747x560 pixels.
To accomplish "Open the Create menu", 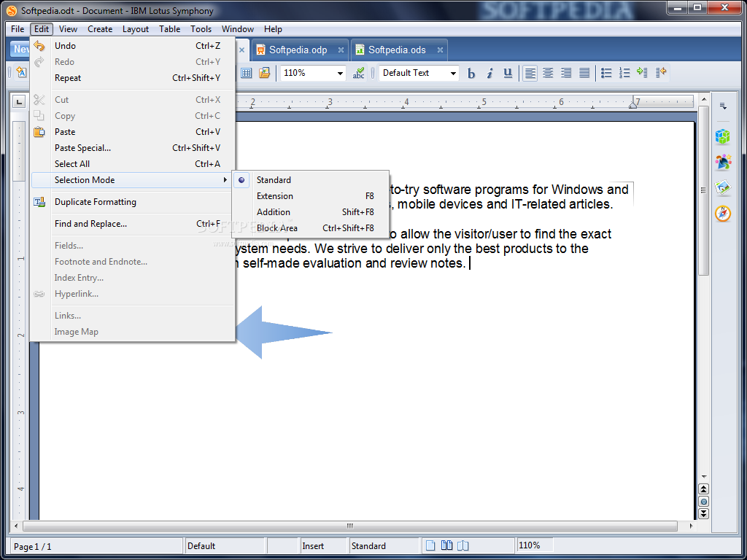I will pos(100,29).
